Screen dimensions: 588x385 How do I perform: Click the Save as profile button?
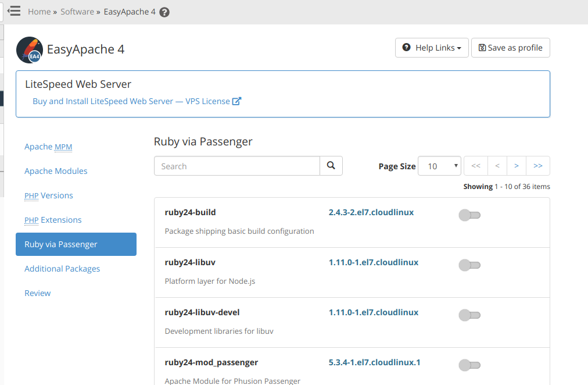510,48
